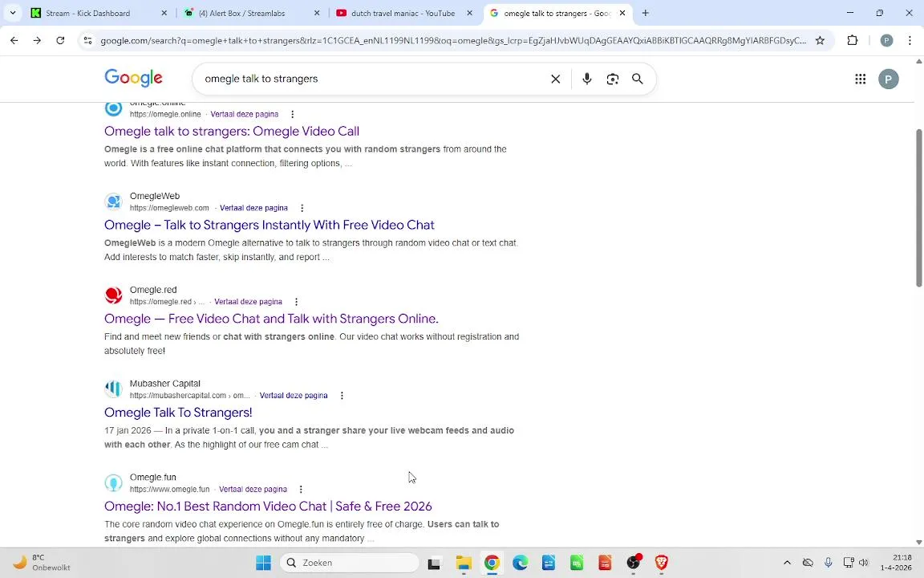
Task: Open more options for Omegle.red result
Action: click(297, 302)
